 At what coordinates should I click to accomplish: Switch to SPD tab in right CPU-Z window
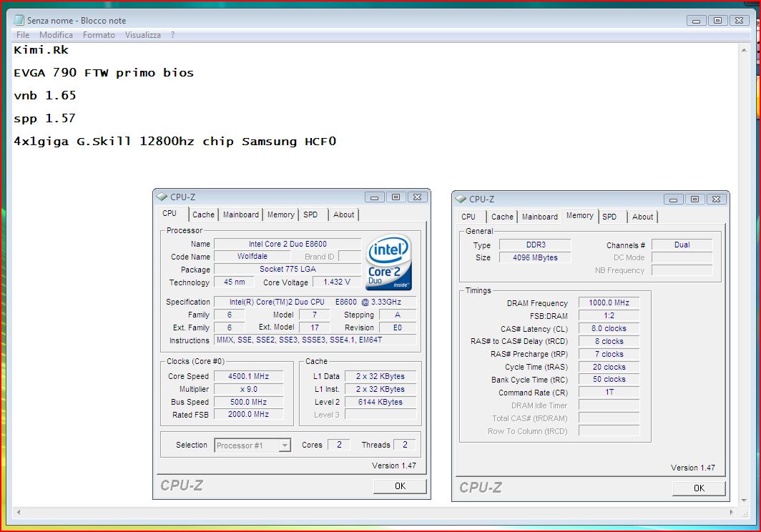point(609,217)
